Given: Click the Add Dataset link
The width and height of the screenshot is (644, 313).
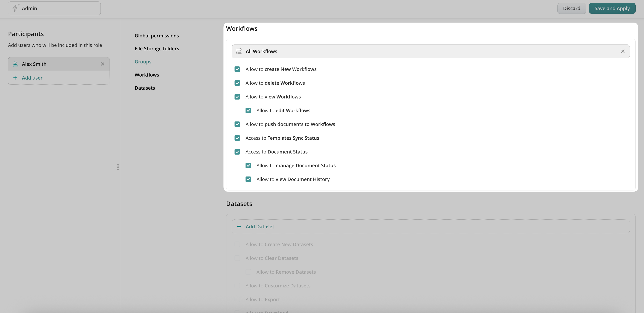Looking at the screenshot, I should tap(260, 227).
